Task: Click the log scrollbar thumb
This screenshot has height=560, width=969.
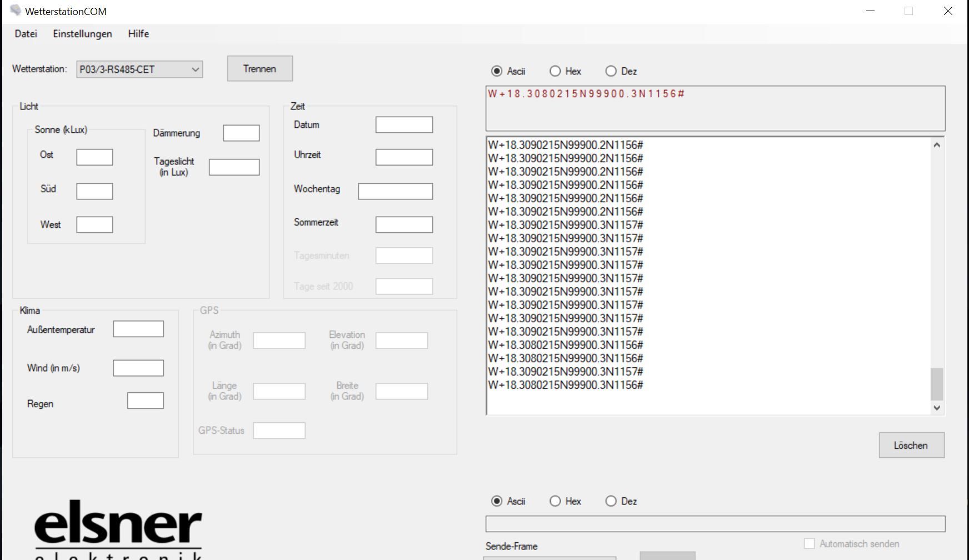Action: (937, 384)
